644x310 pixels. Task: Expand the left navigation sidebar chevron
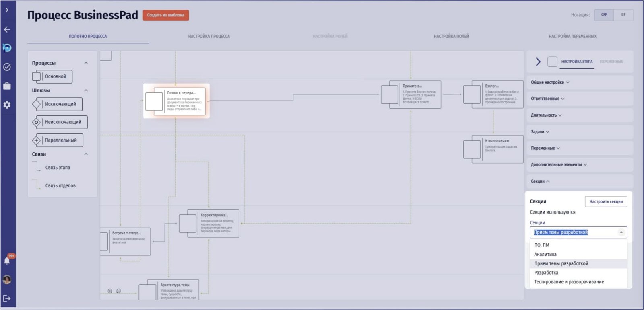[7, 10]
